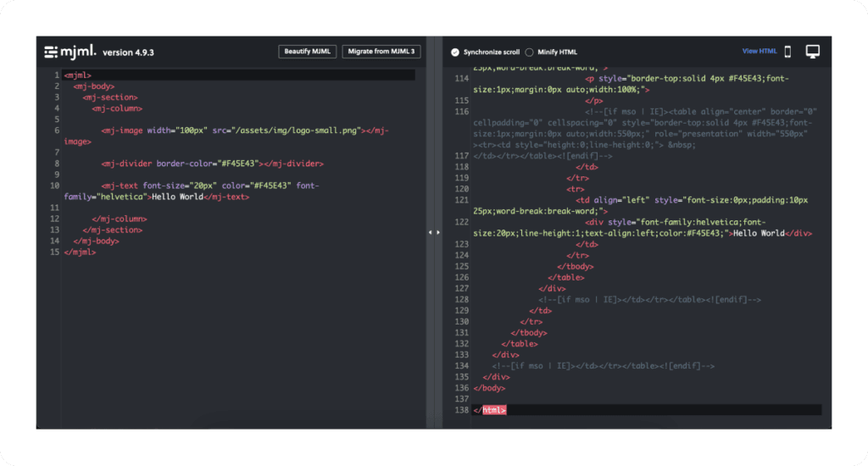Click line number 138 in HTML output
Viewport: 868px width, 466px height.
point(460,410)
